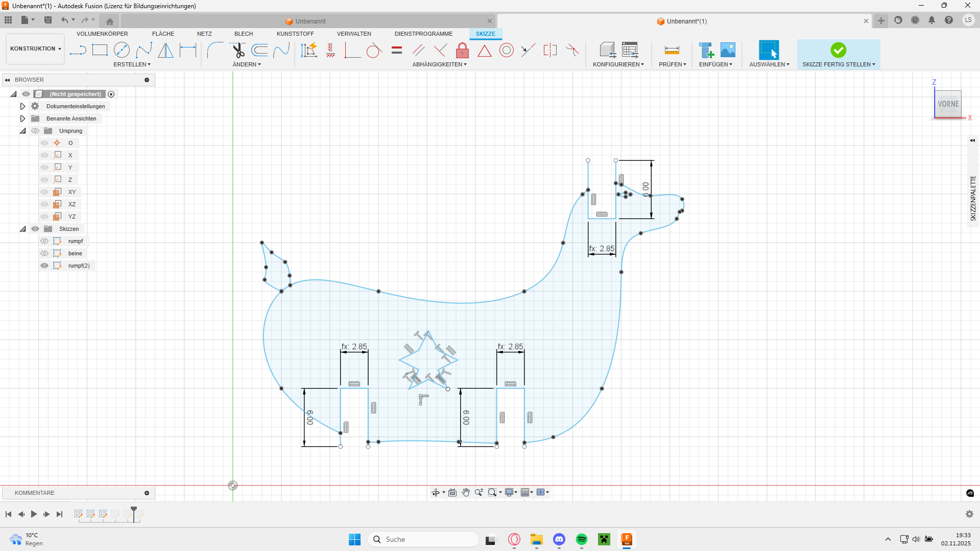Activate the Mirror tool
Image resolution: width=980 pixels, height=551 pixels.
pyautogui.click(x=165, y=50)
